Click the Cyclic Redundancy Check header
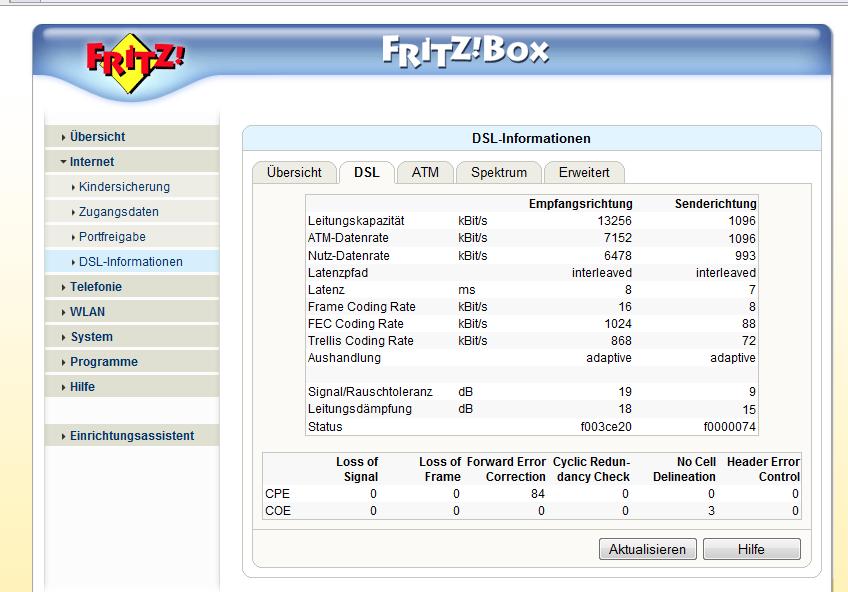This screenshot has width=848, height=592. pyautogui.click(x=592, y=469)
